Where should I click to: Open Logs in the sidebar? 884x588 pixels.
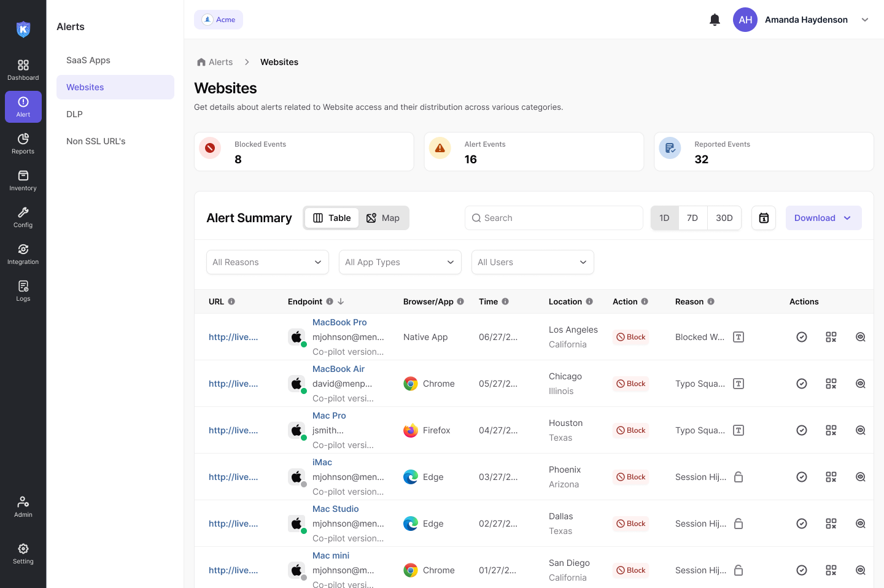[x=23, y=291]
